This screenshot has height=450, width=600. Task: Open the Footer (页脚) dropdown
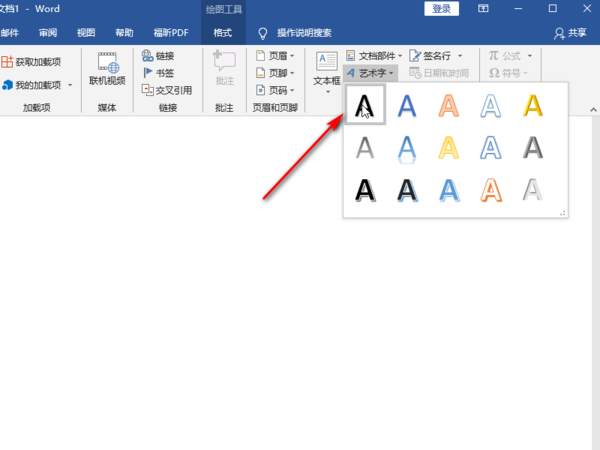point(275,73)
